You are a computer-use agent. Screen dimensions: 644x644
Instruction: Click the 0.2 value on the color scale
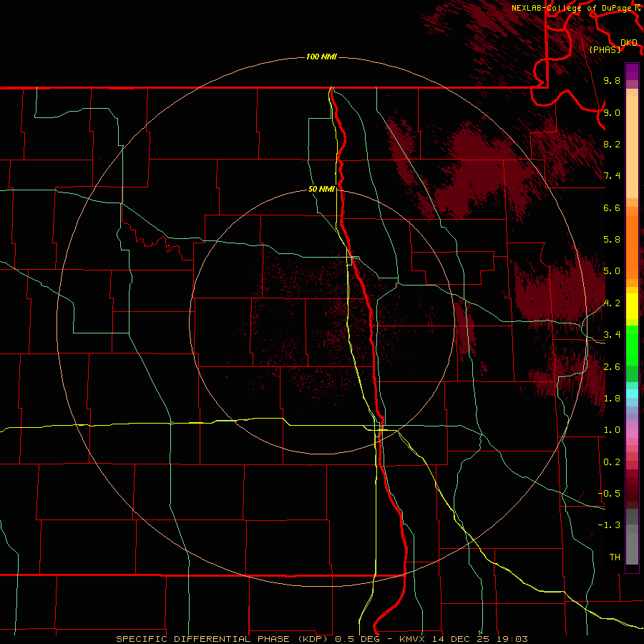(x=612, y=462)
